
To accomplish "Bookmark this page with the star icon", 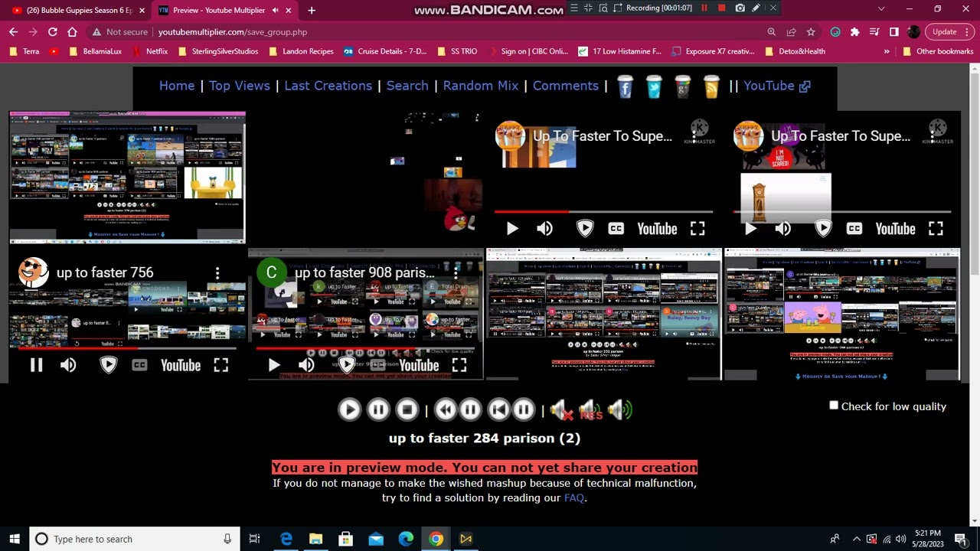I will tap(811, 32).
